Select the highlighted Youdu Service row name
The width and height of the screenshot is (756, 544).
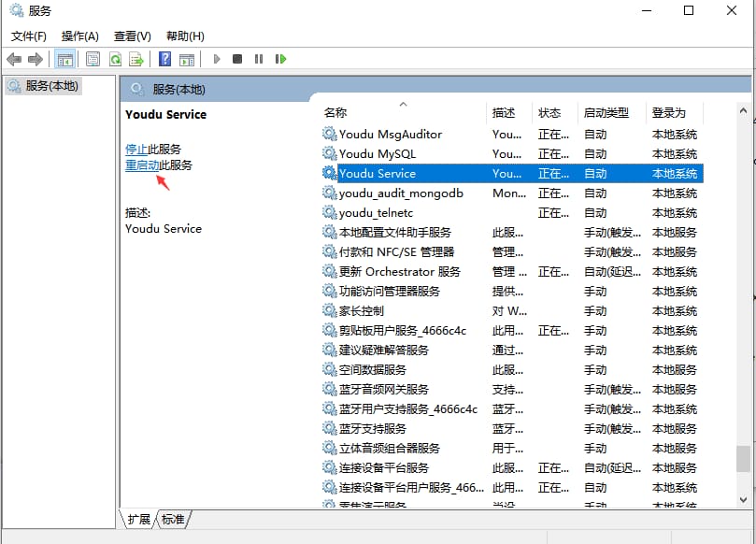tap(377, 174)
